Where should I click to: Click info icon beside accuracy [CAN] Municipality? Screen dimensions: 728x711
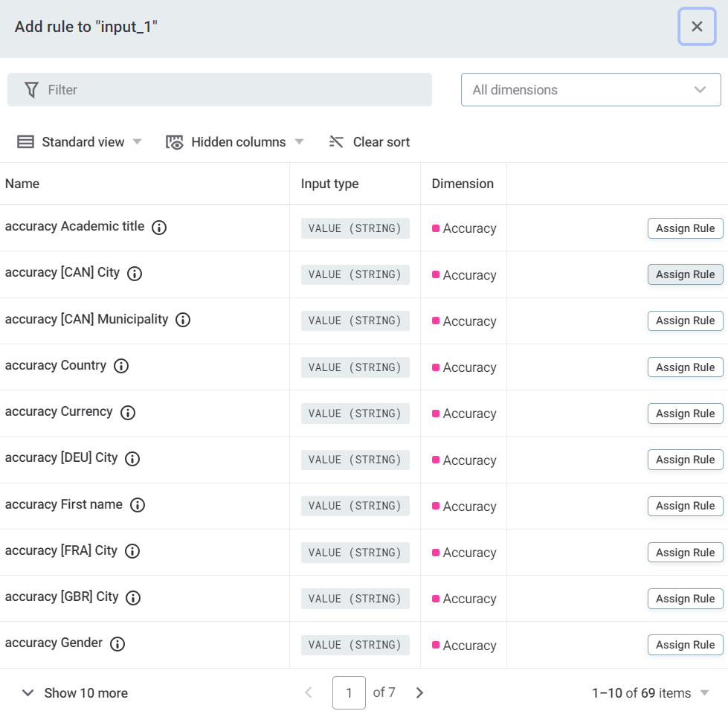point(183,320)
